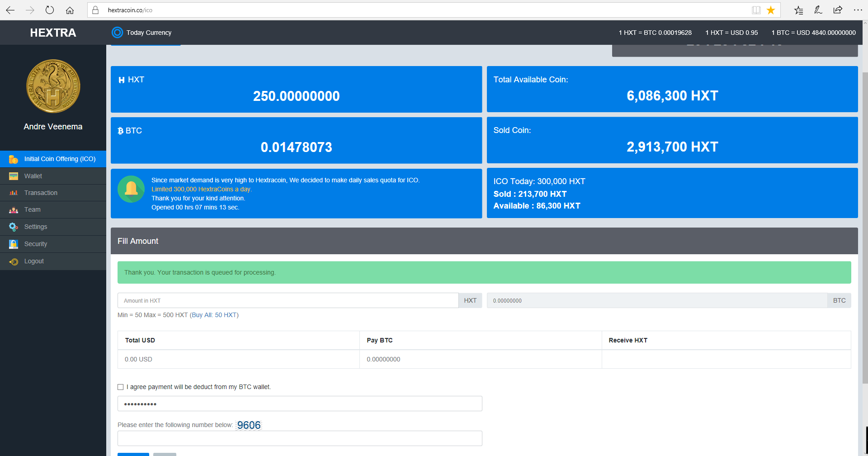
Task: Open the Transaction menu item
Action: [x=53, y=193]
